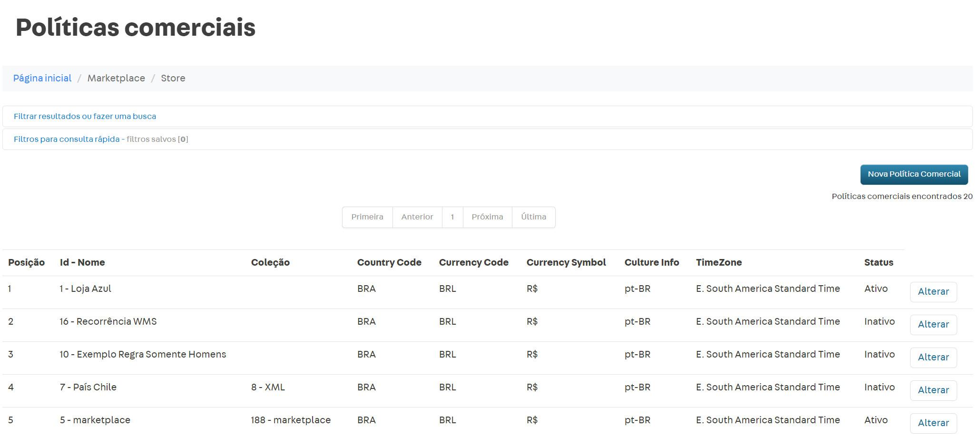Expand Filtrar resultados ou fazer uma busca

pos(85,116)
